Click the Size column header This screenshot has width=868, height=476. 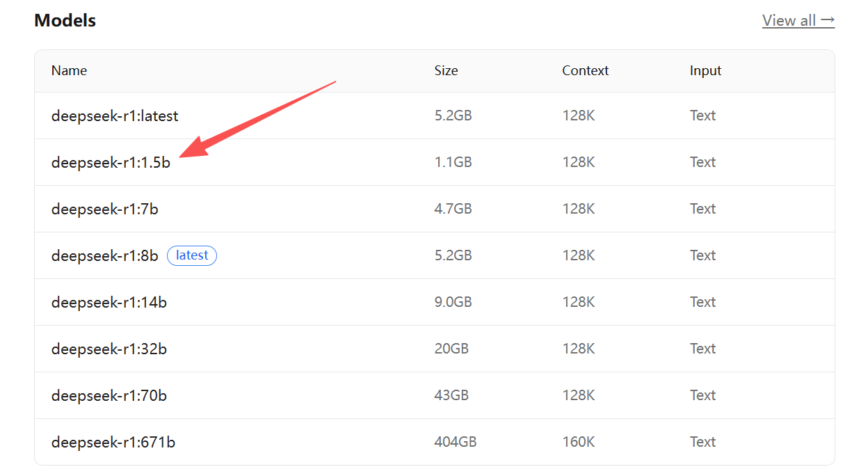pos(447,70)
